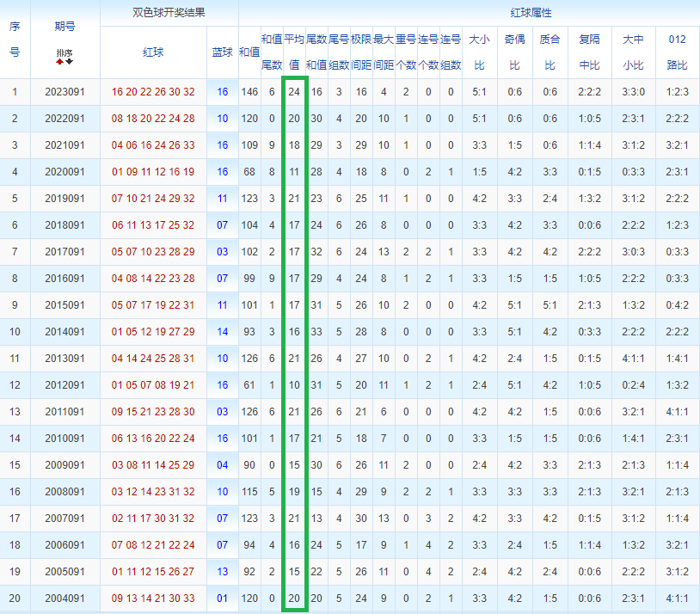Click blue ball 01 in row 20
This screenshot has width=700, height=614.
coord(223,598)
